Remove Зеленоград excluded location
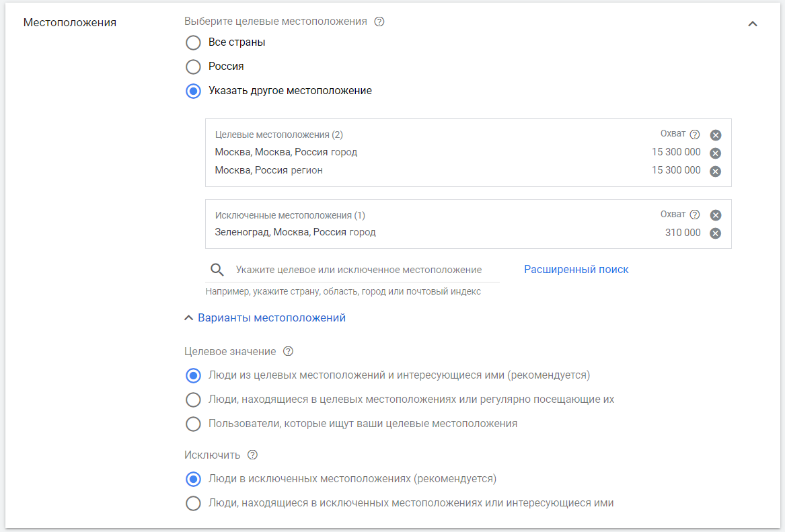Viewport: 785px width, 532px height. (x=716, y=233)
